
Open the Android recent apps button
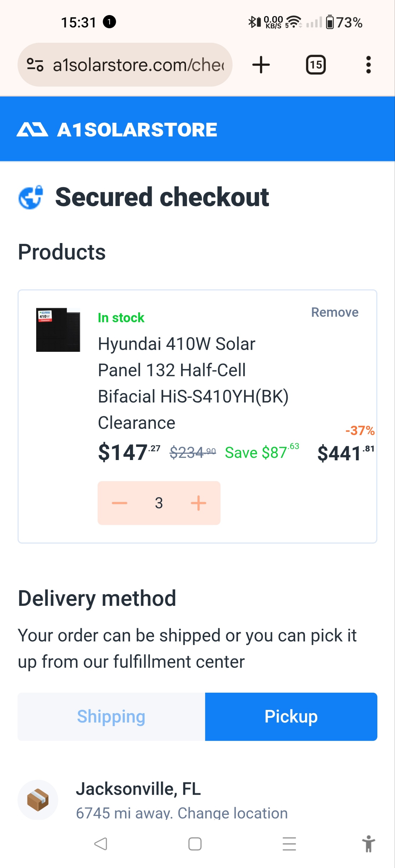click(289, 844)
